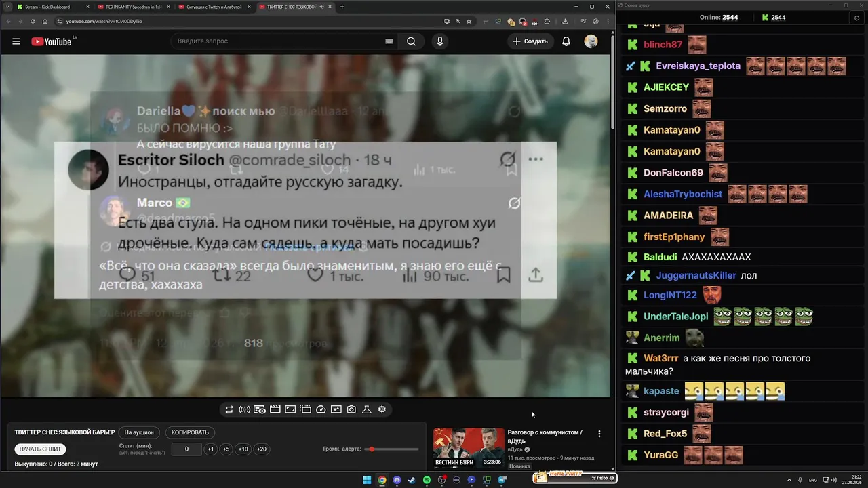Screen dimensions: 868x488
Task: Open the player toolbar gear settings
Action: pyautogui.click(x=382, y=409)
